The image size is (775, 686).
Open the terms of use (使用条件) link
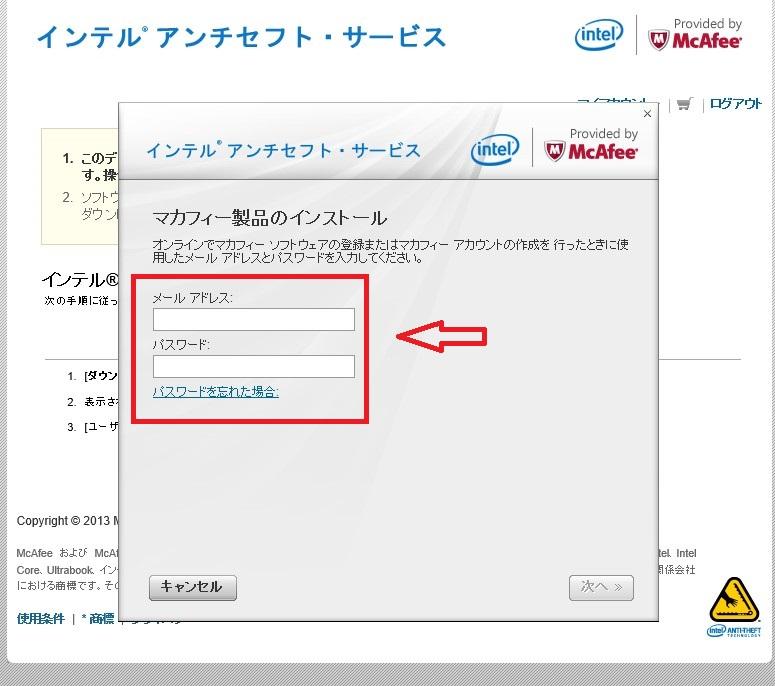[41, 618]
